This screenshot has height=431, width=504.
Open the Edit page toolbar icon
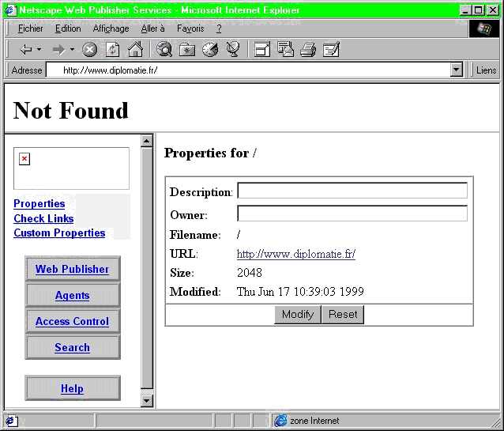(332, 50)
